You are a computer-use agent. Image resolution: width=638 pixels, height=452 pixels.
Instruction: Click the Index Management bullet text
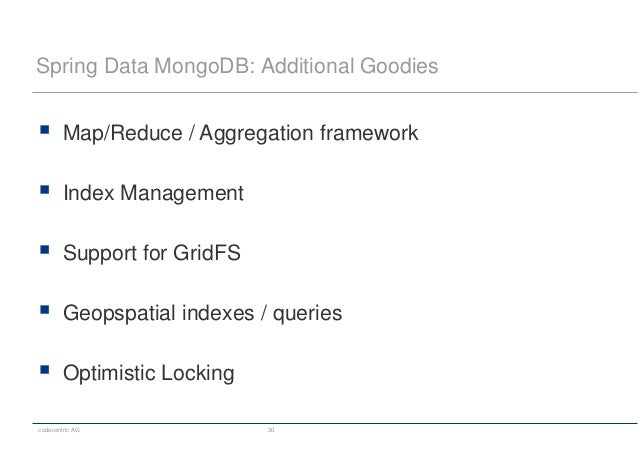pos(153,193)
